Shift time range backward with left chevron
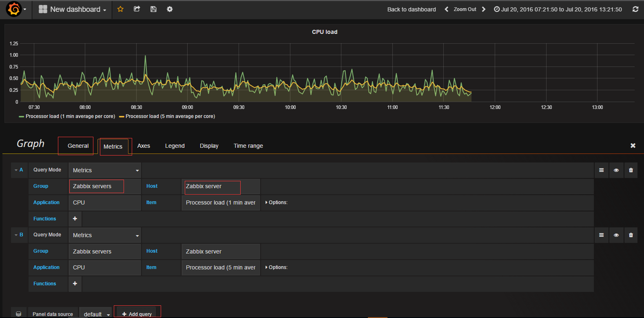This screenshot has height=318, width=644. 447,9
